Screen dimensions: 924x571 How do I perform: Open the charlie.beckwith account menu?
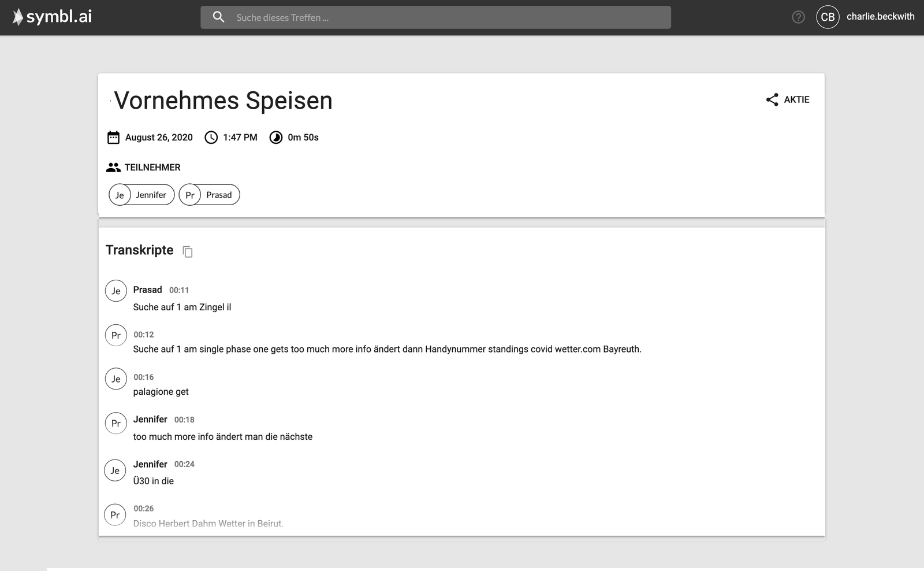click(x=880, y=17)
